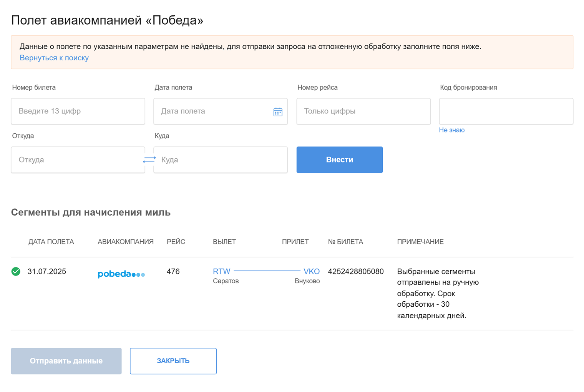Click the 'Не знаю' link

pyautogui.click(x=451, y=130)
